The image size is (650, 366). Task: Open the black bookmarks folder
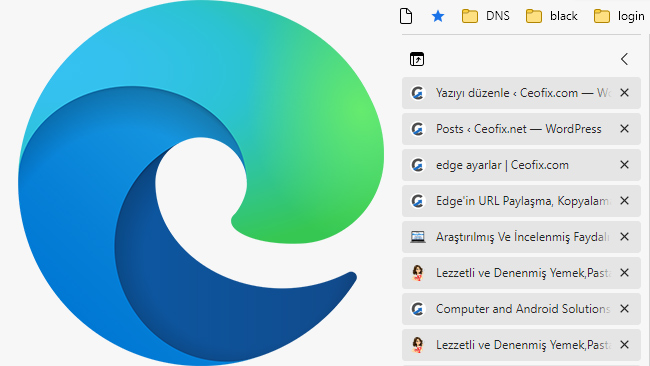tap(551, 16)
